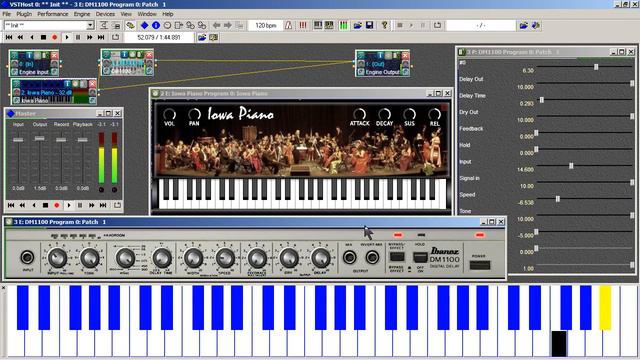Open the Performance menu
The width and height of the screenshot is (640, 360).
(x=53, y=14)
